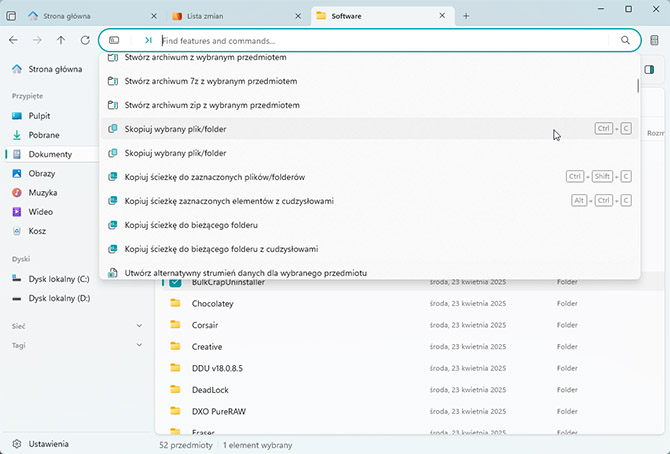Click the path mode icon in omnibar
Image resolution: width=670 pixels, height=454 pixels.
(x=114, y=40)
